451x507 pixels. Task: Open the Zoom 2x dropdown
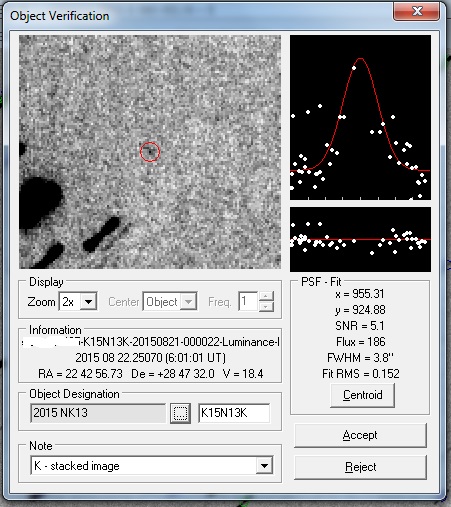pyautogui.click(x=88, y=302)
